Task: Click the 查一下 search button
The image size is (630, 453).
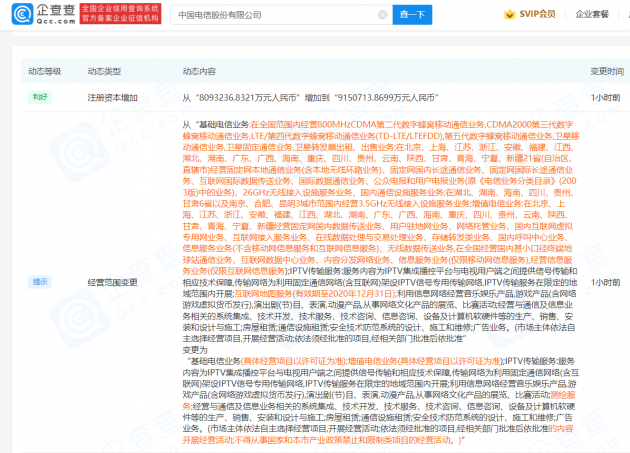Action: tap(410, 15)
